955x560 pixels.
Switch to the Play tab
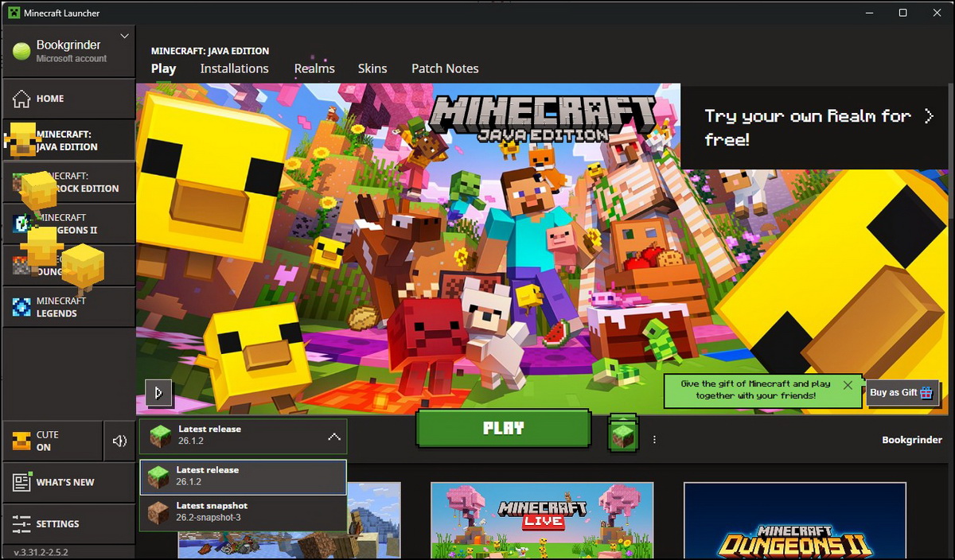click(163, 68)
